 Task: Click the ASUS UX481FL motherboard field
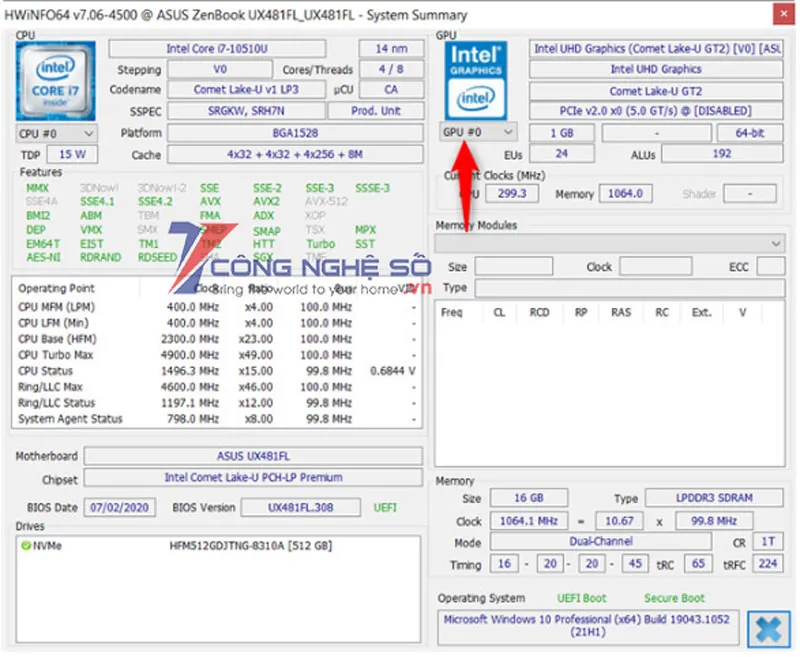[x=252, y=456]
